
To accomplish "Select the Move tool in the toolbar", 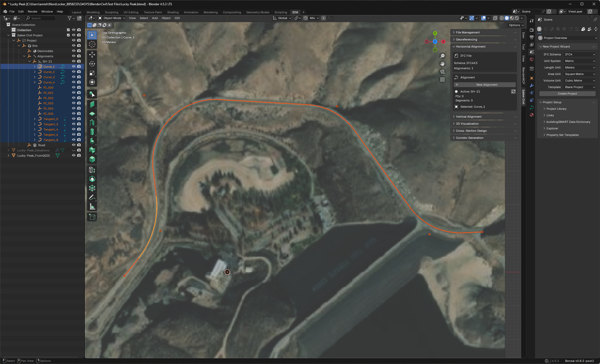I will coord(92,54).
